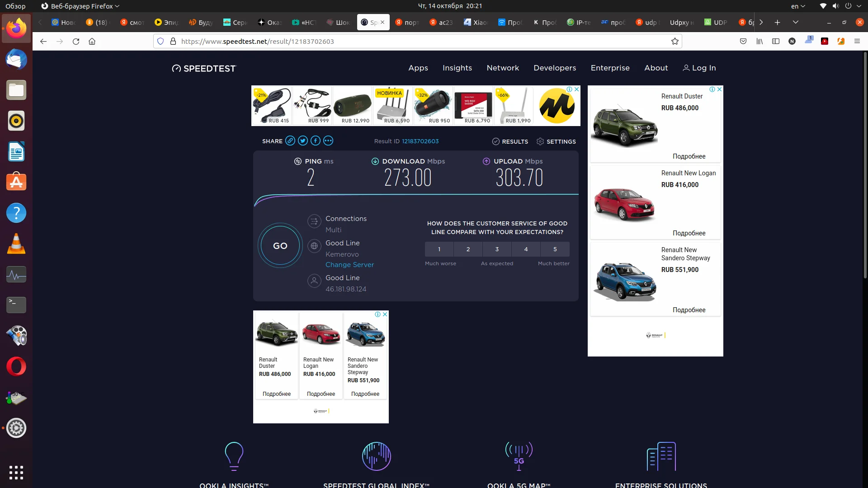Share result on Facebook icon
Screen dimensions: 868x488
[316, 141]
